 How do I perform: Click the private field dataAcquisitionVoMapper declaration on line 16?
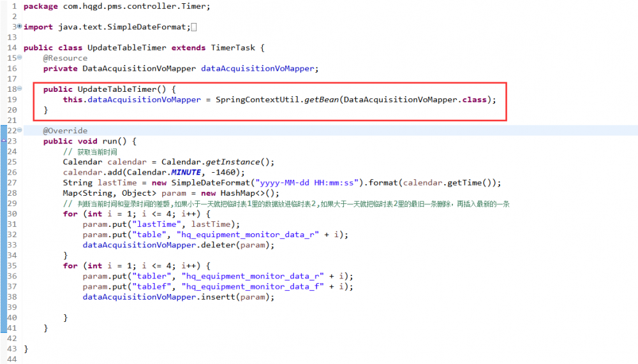click(x=258, y=68)
